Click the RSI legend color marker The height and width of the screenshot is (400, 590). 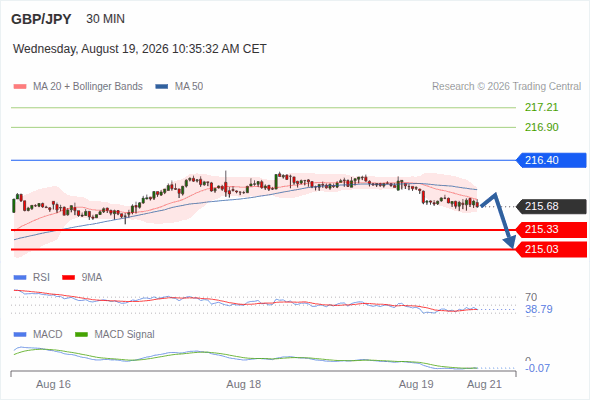pyautogui.click(x=20, y=278)
